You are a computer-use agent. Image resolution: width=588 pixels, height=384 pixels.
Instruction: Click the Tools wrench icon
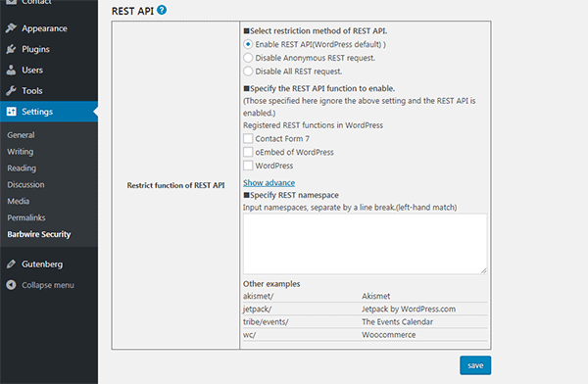11,91
